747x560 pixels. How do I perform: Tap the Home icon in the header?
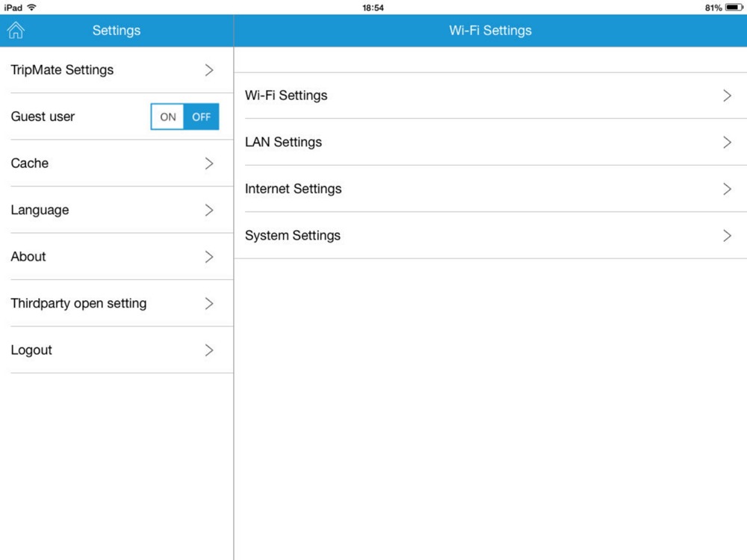(16, 30)
